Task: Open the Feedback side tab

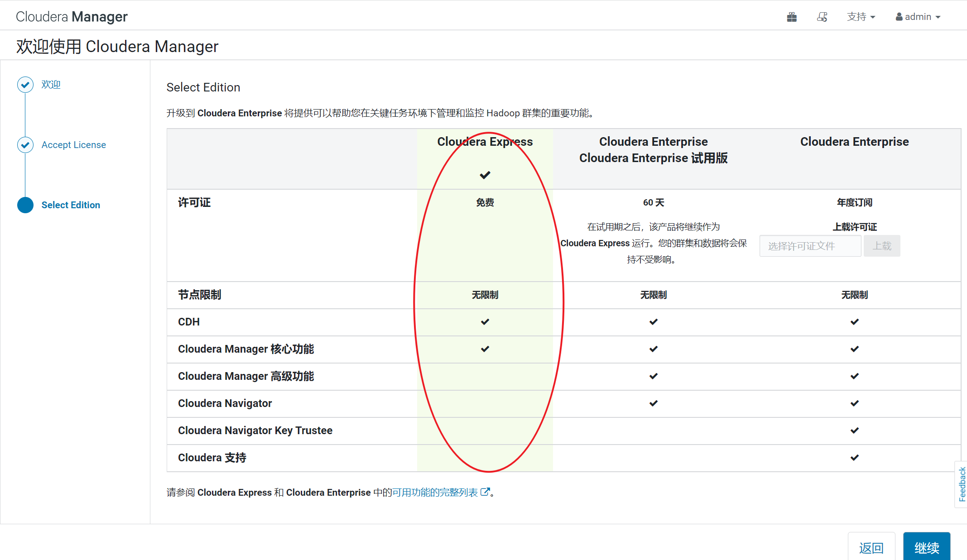Action: point(962,484)
